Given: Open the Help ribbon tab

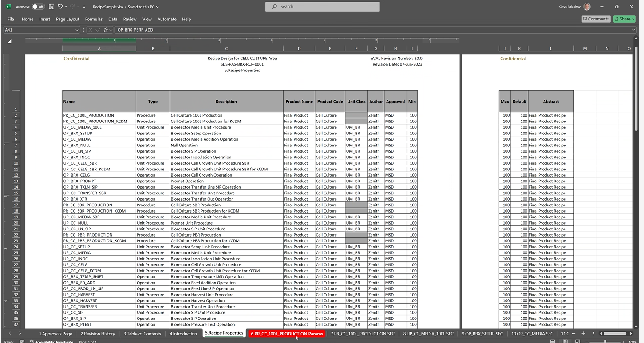Looking at the screenshot, I should coord(186,19).
